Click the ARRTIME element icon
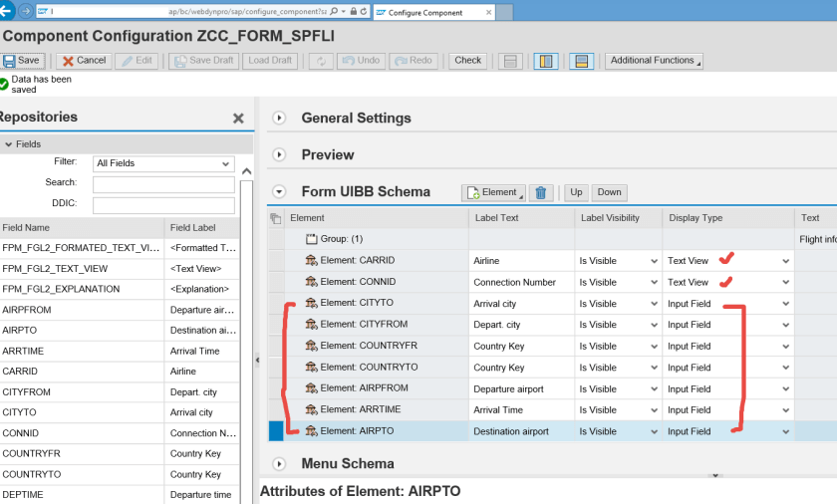Image resolution: width=837 pixels, height=504 pixels. pos(311,409)
